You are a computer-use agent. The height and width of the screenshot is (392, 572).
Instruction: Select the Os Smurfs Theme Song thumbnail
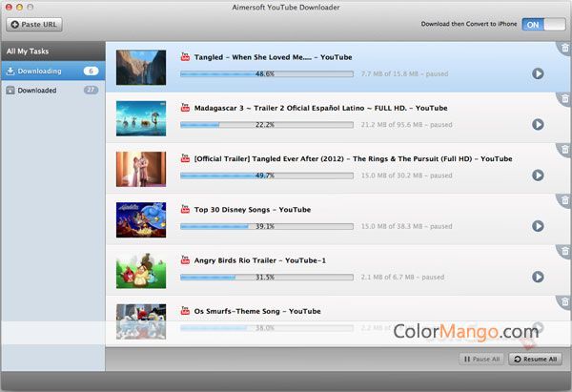141,321
